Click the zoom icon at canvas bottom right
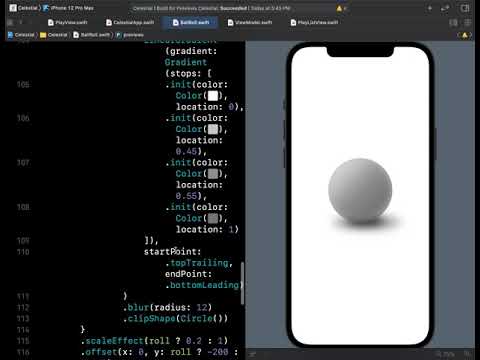The image size is (480, 360). point(467,354)
